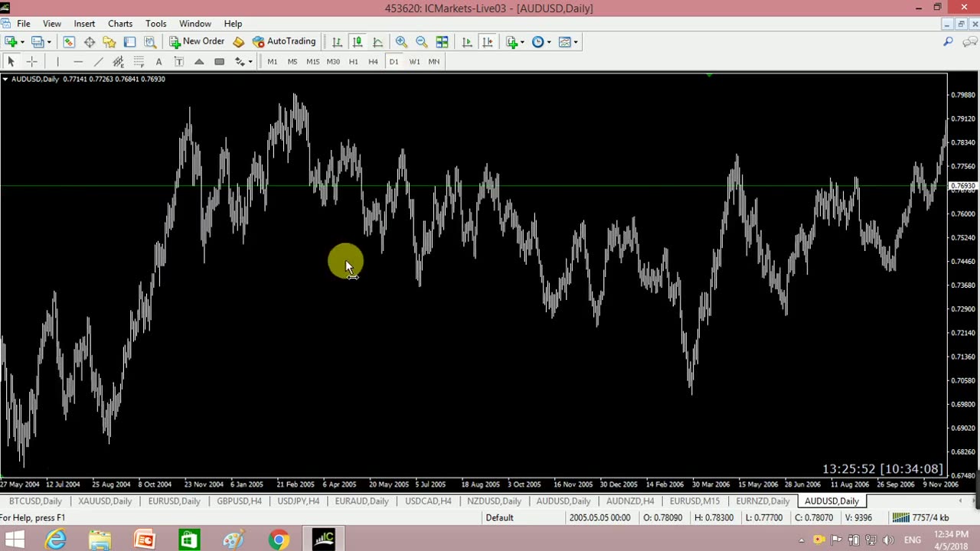Switch to the NZDUSD,Daily chart tab
This screenshot has height=551, width=980.
494,501
